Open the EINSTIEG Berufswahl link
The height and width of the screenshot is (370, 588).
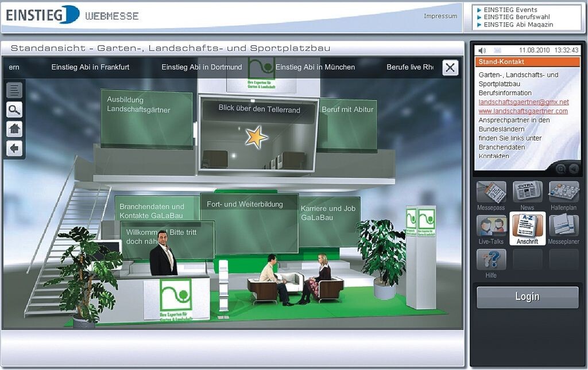point(517,17)
